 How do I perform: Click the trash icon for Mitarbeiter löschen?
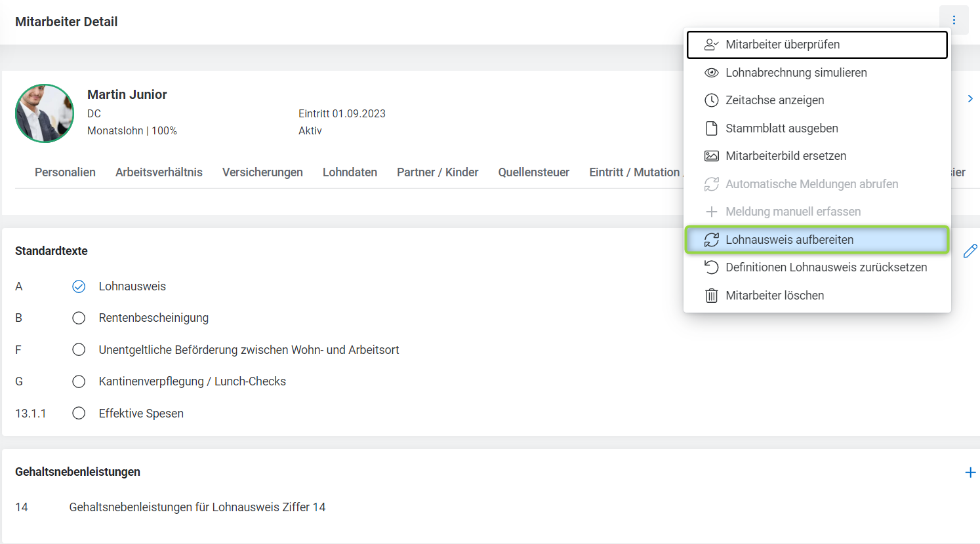point(711,296)
